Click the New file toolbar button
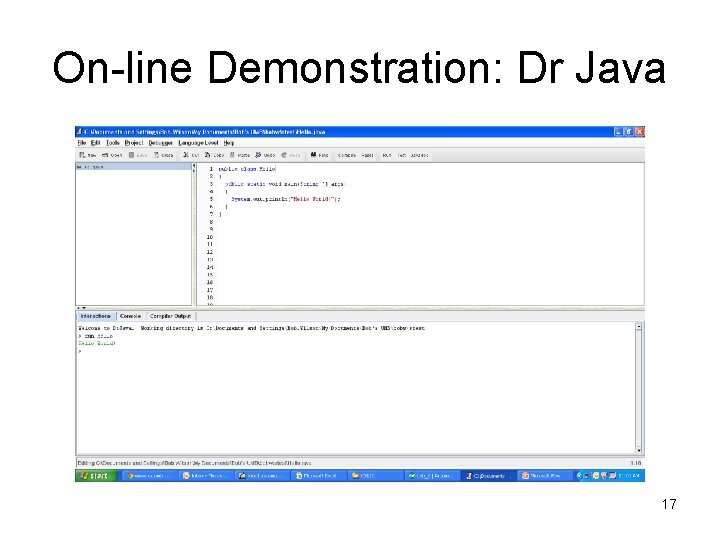The image size is (720, 540). click(88, 155)
